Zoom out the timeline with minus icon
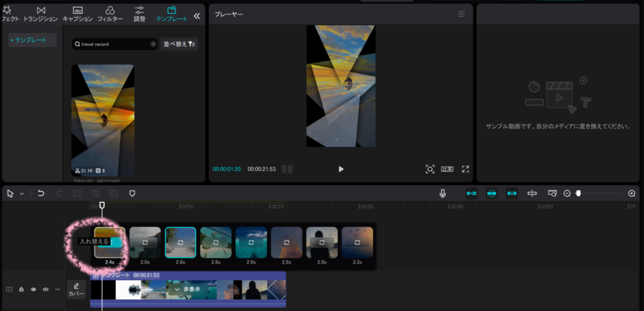This screenshot has height=311, width=644. [567, 194]
